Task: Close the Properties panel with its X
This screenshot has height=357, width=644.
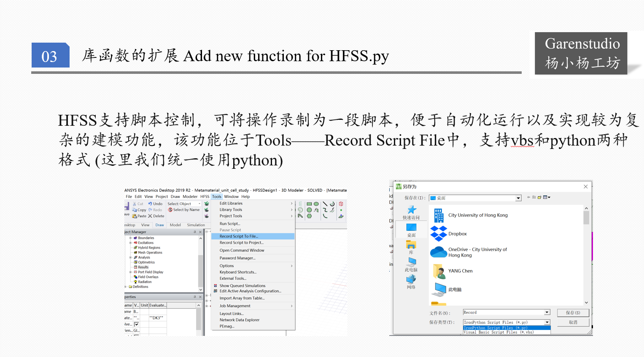Action: tap(200, 297)
